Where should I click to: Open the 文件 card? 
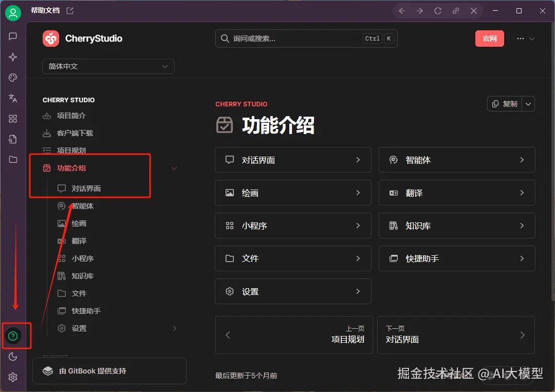click(x=293, y=258)
